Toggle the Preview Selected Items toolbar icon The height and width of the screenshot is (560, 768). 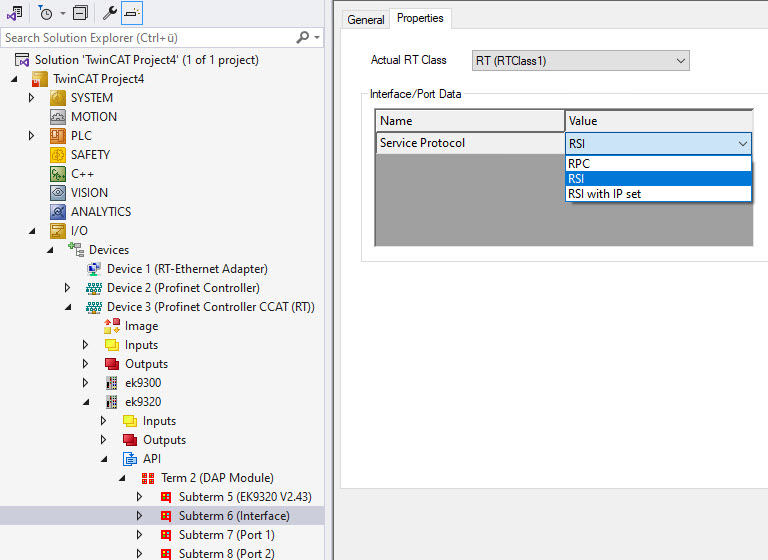click(x=132, y=13)
